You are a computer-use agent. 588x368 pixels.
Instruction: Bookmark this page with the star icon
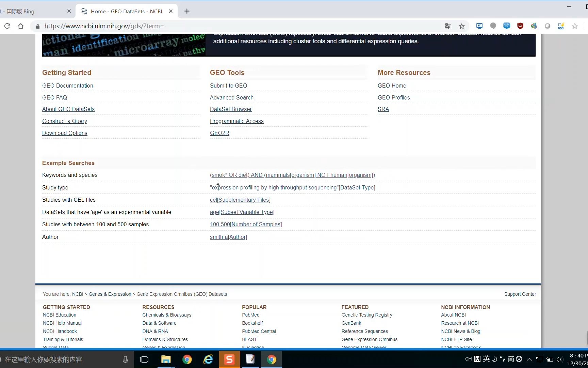(x=462, y=26)
